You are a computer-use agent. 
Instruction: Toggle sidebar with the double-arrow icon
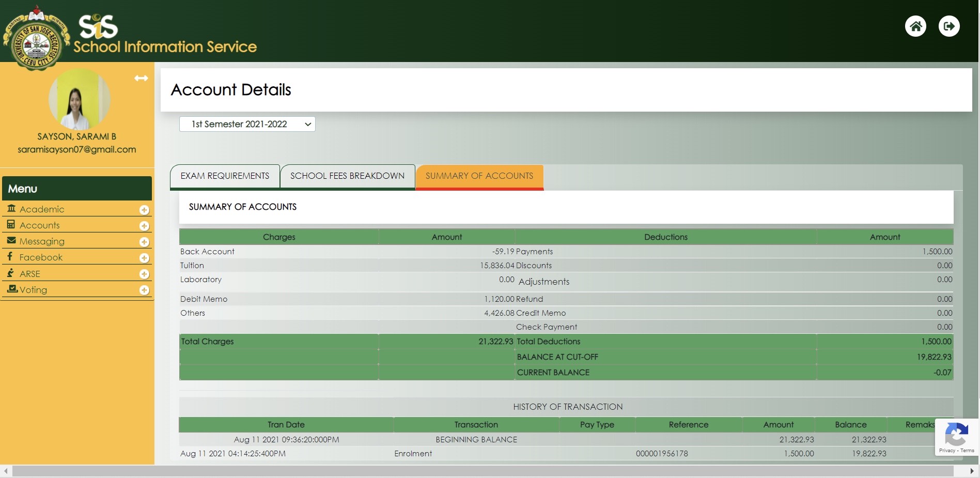(x=141, y=78)
